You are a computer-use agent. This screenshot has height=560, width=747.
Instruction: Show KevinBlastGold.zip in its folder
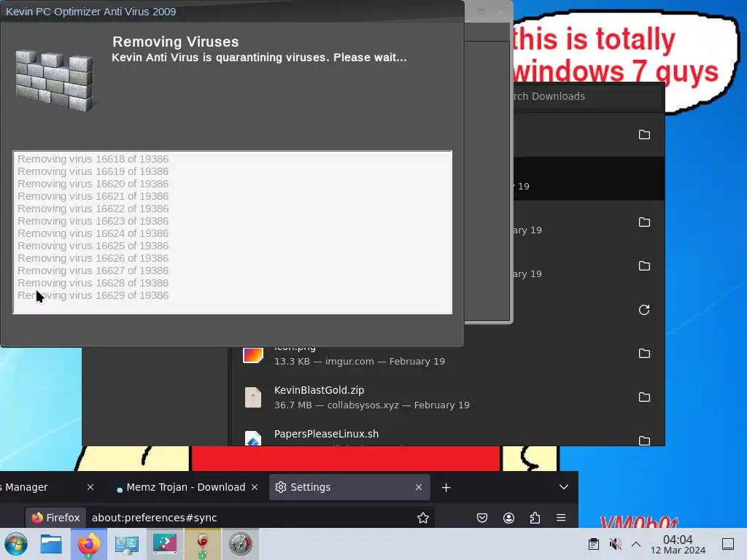[x=644, y=397]
